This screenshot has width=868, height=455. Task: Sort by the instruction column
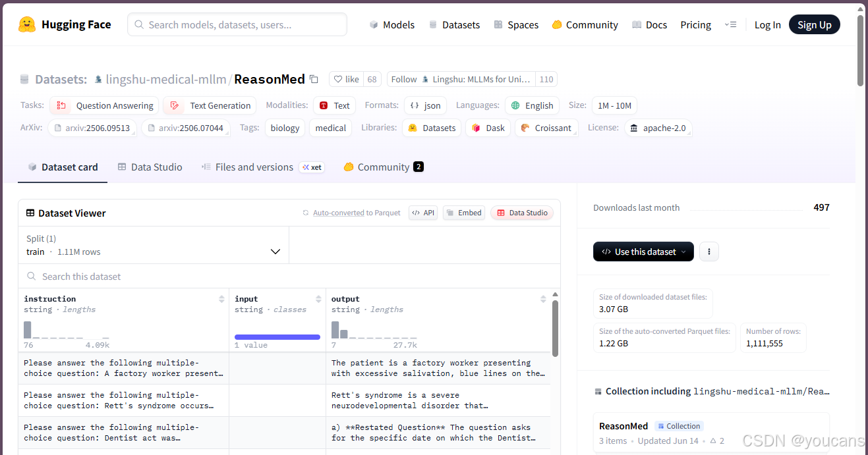point(221,299)
